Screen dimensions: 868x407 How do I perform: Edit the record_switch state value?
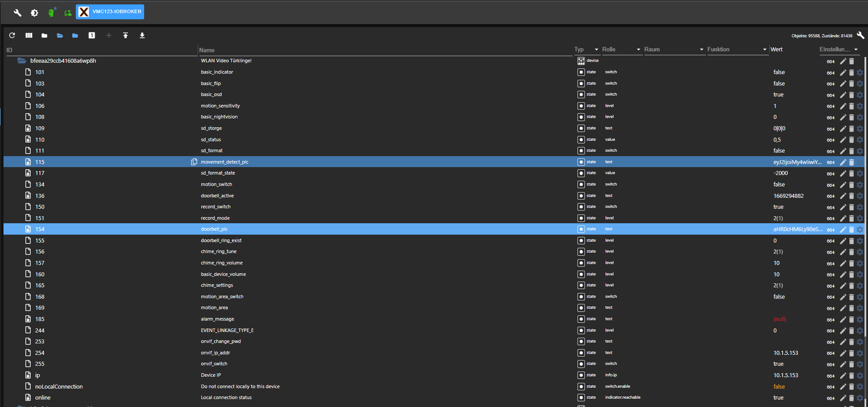coord(842,207)
